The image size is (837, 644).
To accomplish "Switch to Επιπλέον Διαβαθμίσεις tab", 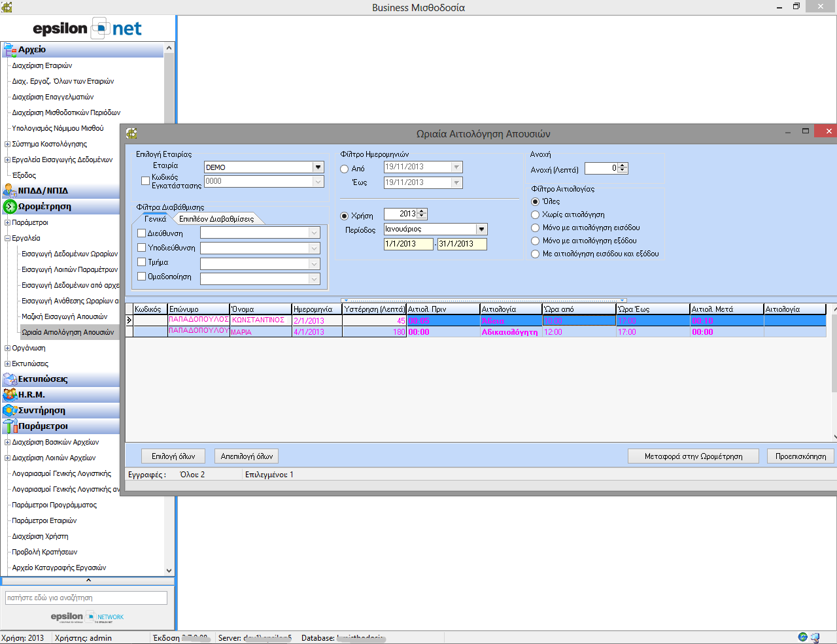I will click(x=216, y=219).
